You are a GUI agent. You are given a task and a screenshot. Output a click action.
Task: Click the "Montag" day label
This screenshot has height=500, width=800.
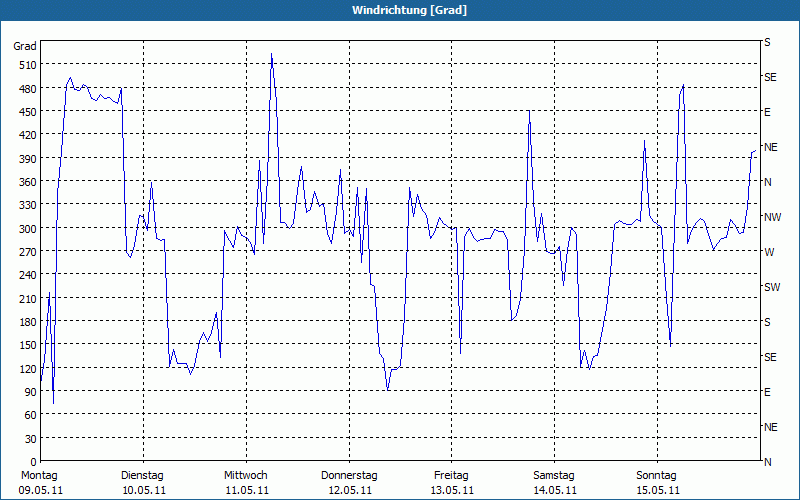(x=39, y=476)
